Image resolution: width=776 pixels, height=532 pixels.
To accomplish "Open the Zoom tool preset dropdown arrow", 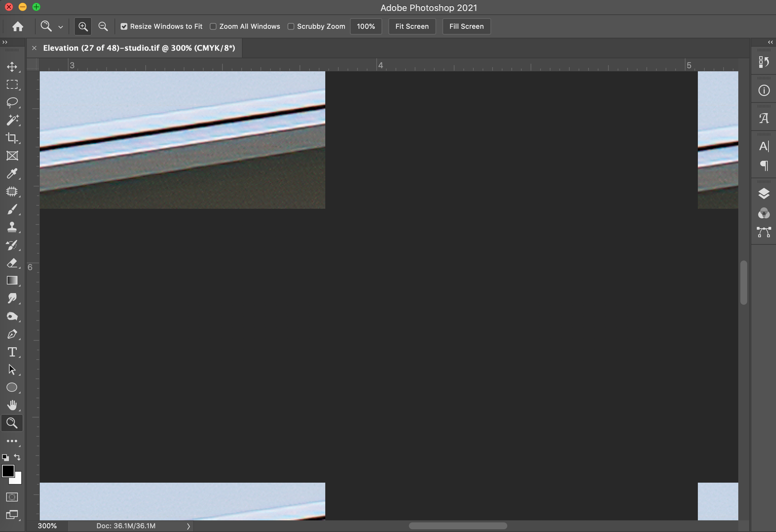I will coord(61,27).
